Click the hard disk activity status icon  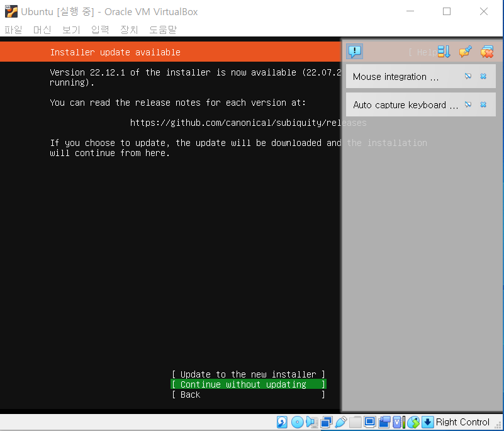[x=282, y=422]
